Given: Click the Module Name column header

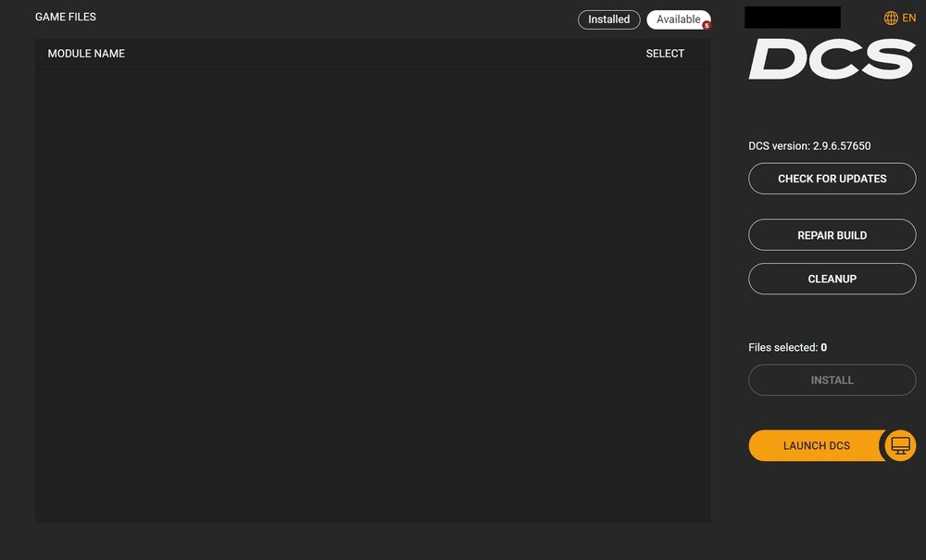Looking at the screenshot, I should coord(86,54).
